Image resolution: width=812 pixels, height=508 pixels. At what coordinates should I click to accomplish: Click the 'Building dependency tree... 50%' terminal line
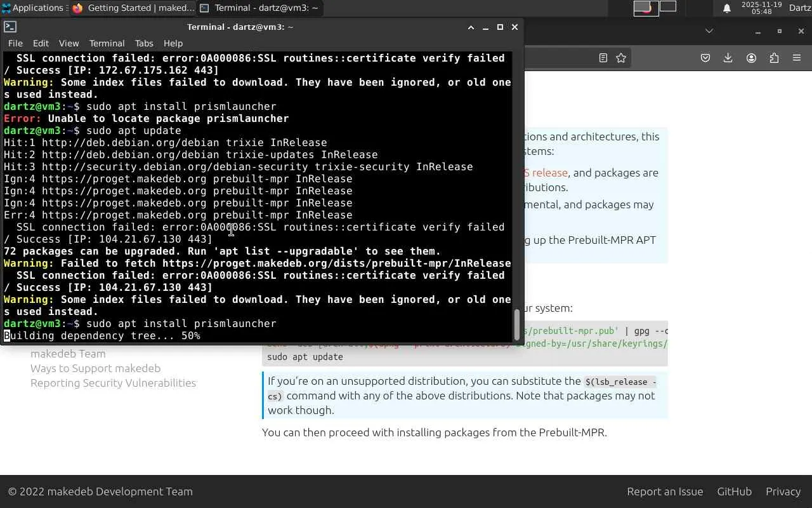coord(102,336)
